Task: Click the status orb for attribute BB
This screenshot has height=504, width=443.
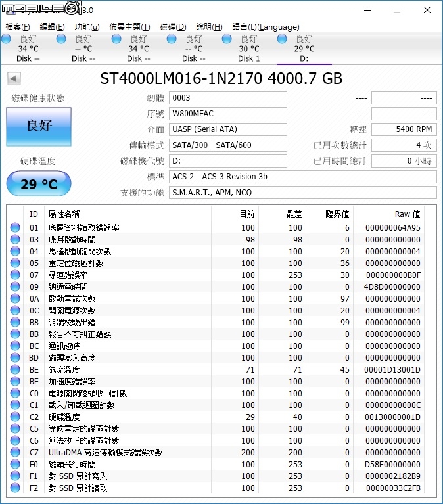Action: [15, 334]
